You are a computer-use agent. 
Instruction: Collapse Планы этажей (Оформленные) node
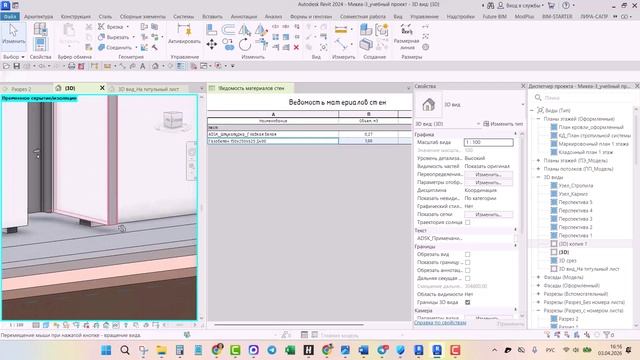(x=538, y=119)
